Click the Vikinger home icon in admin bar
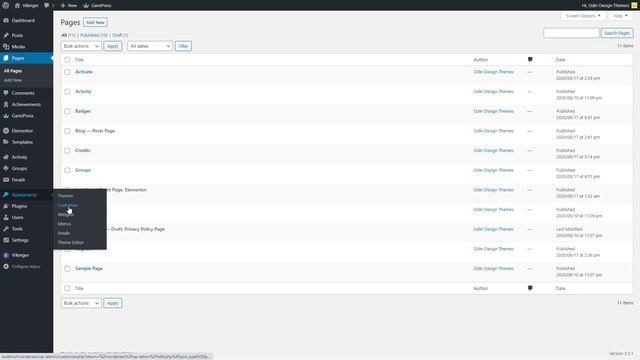Screen dimensions: 640x360 [17, 5]
